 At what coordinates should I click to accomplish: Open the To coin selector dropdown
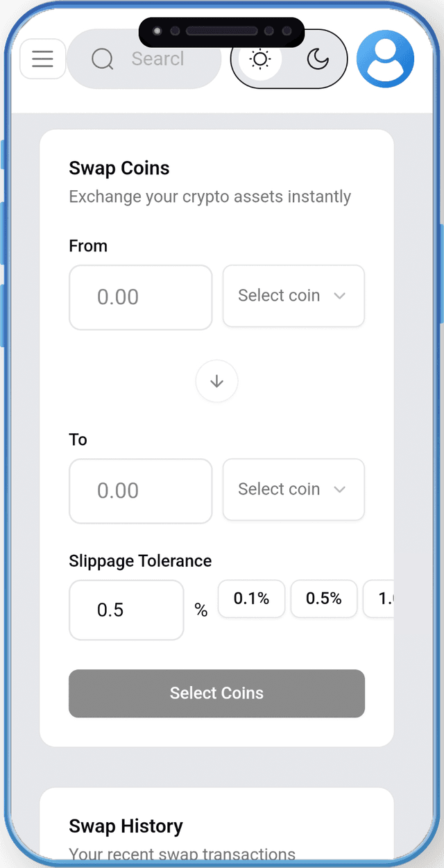click(x=293, y=490)
